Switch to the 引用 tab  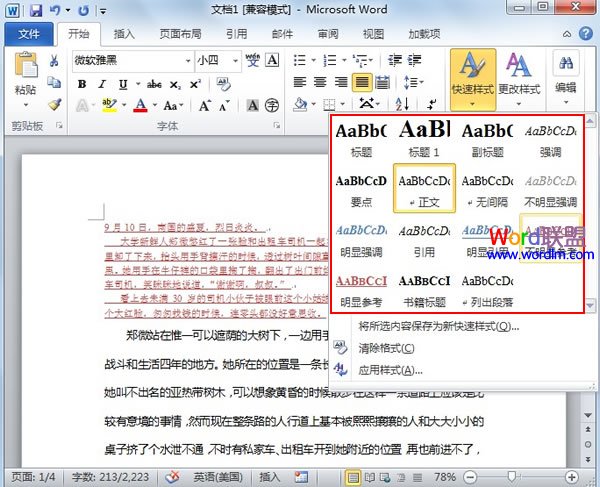(x=236, y=34)
